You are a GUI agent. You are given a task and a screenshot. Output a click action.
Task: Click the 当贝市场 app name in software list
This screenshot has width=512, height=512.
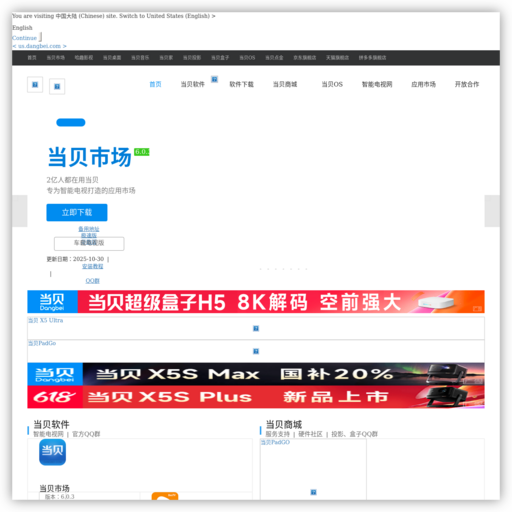click(x=54, y=488)
